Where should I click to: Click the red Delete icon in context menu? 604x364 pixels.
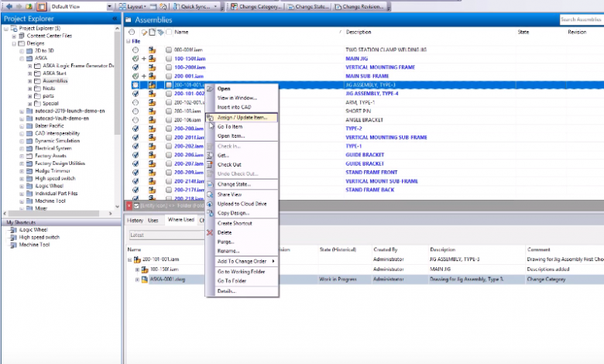[210, 232]
